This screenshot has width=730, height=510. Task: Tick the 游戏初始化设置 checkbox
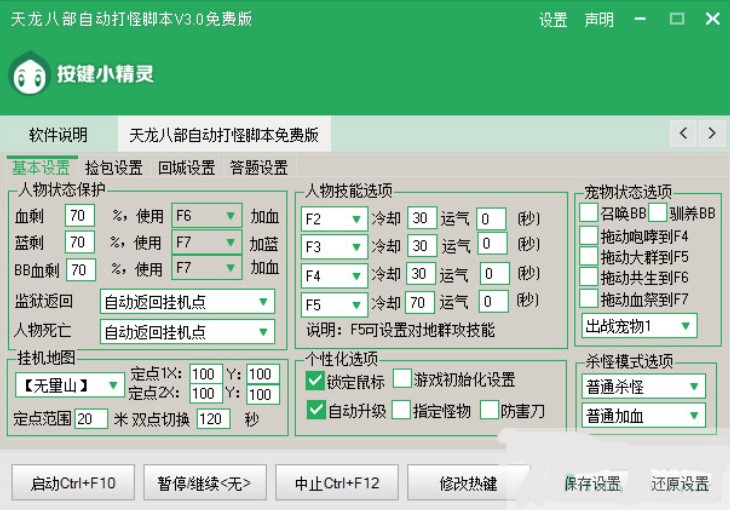click(x=402, y=379)
